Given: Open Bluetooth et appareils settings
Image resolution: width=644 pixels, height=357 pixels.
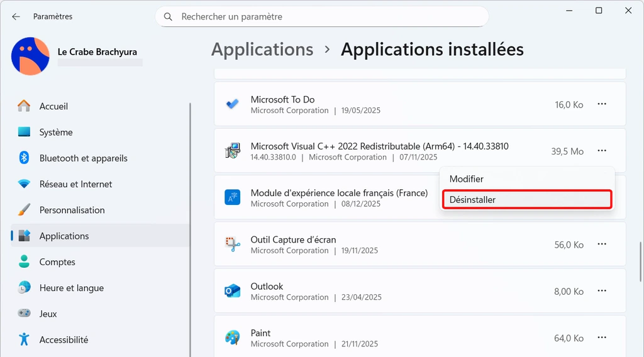Looking at the screenshot, I should tap(83, 158).
